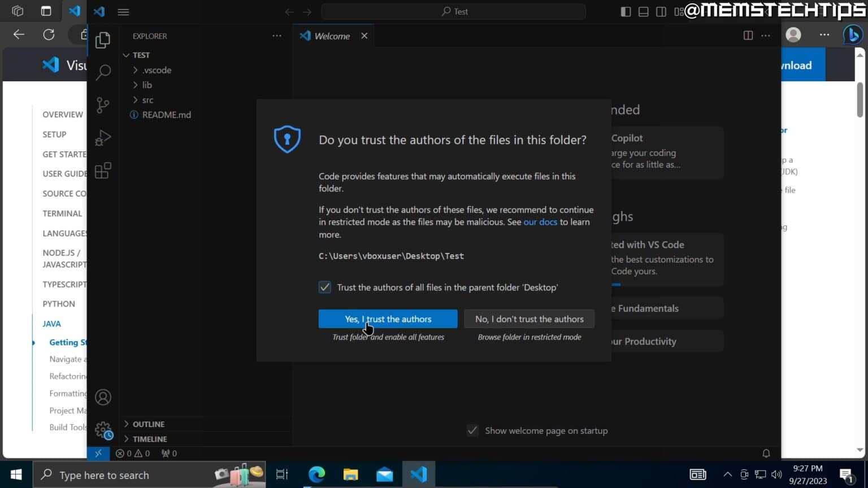The height and width of the screenshot is (488, 868).
Task: Click browser refresh button behind VS Code
Action: point(49,34)
